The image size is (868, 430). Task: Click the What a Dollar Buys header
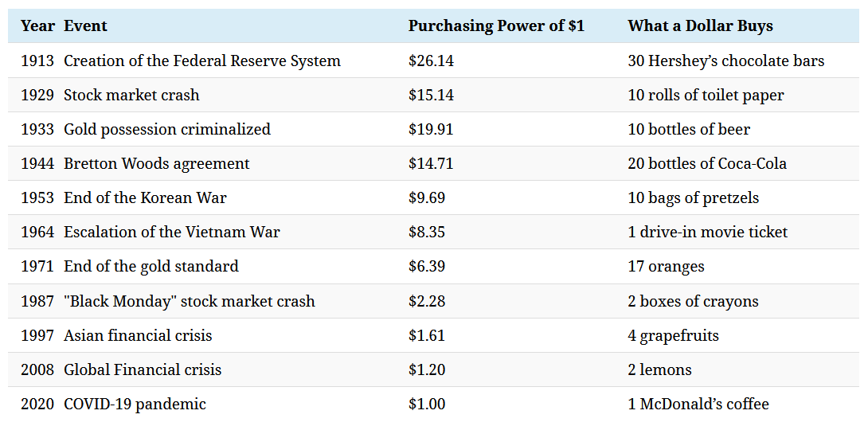coord(700,26)
